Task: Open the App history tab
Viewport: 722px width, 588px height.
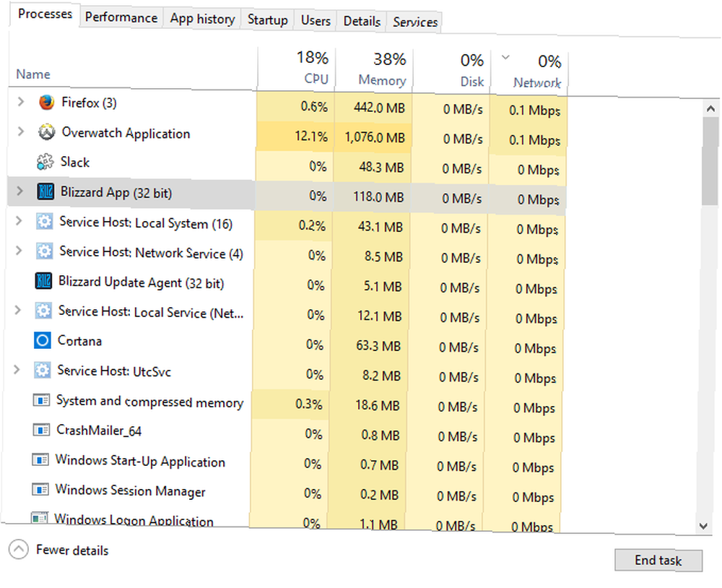Action: pyautogui.click(x=202, y=19)
